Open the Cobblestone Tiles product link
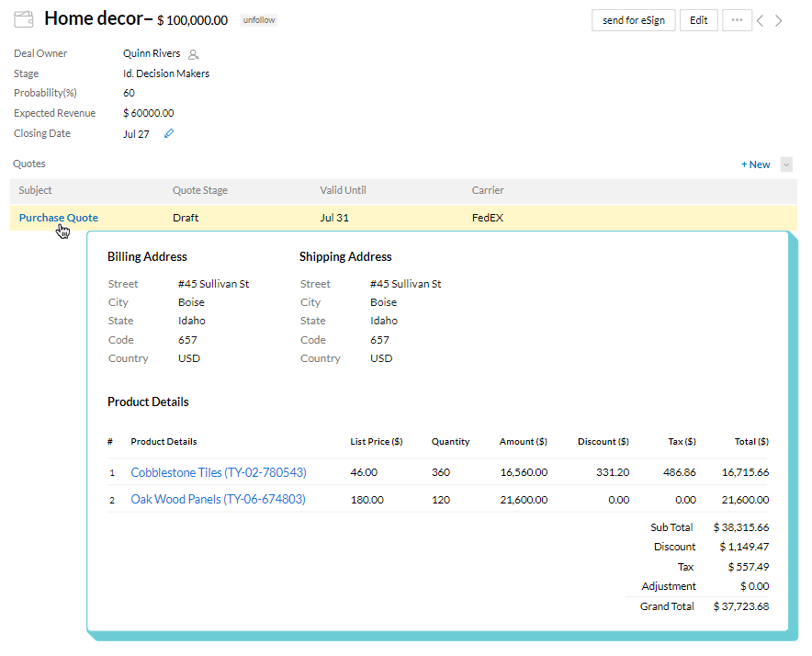This screenshot has height=656, width=812. point(218,472)
